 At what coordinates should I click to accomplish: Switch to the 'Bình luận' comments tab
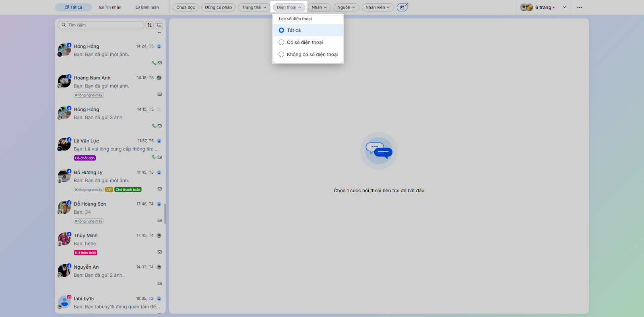pyautogui.click(x=147, y=7)
